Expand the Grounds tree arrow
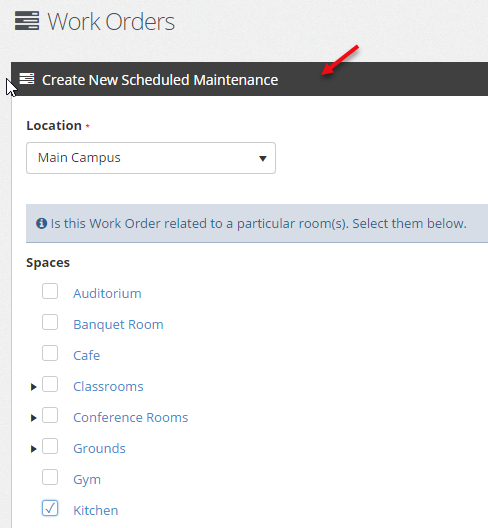 click(x=33, y=449)
